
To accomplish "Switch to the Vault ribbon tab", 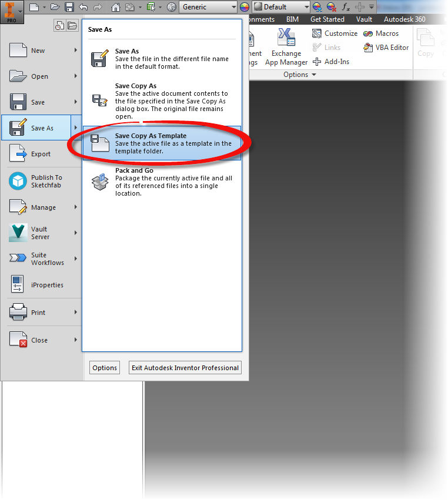I will pyautogui.click(x=364, y=19).
